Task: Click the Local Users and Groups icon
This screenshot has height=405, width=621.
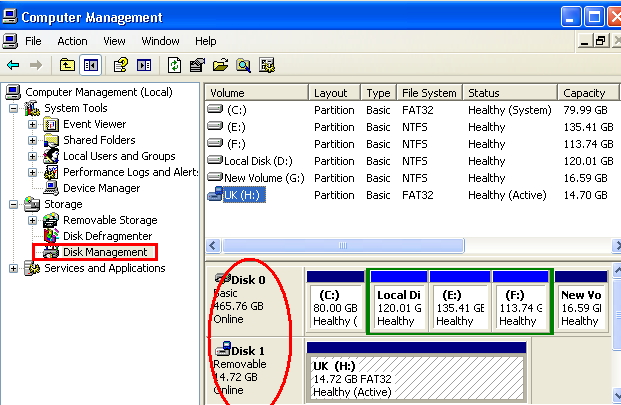Action: click(x=51, y=156)
